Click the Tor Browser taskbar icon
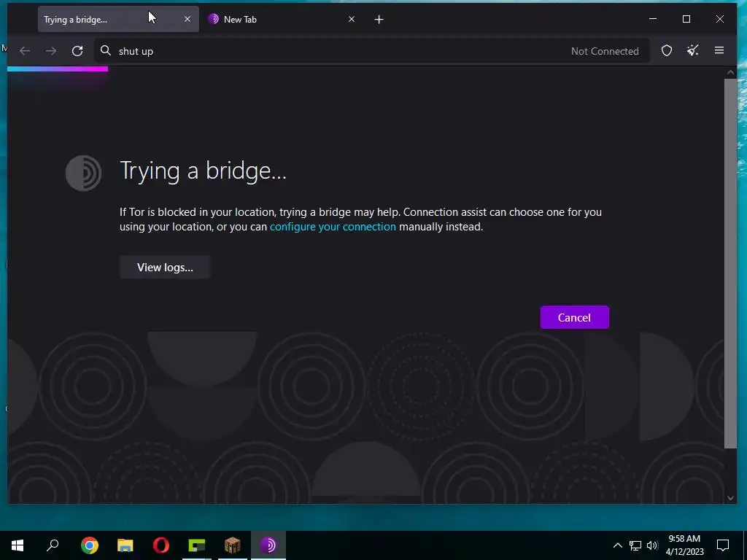747x560 pixels. (268, 545)
